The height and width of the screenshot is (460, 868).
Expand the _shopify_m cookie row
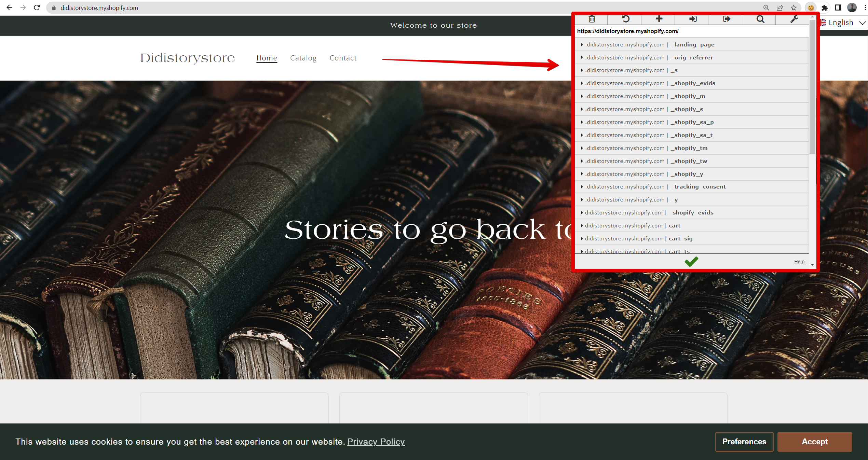[x=692, y=96]
